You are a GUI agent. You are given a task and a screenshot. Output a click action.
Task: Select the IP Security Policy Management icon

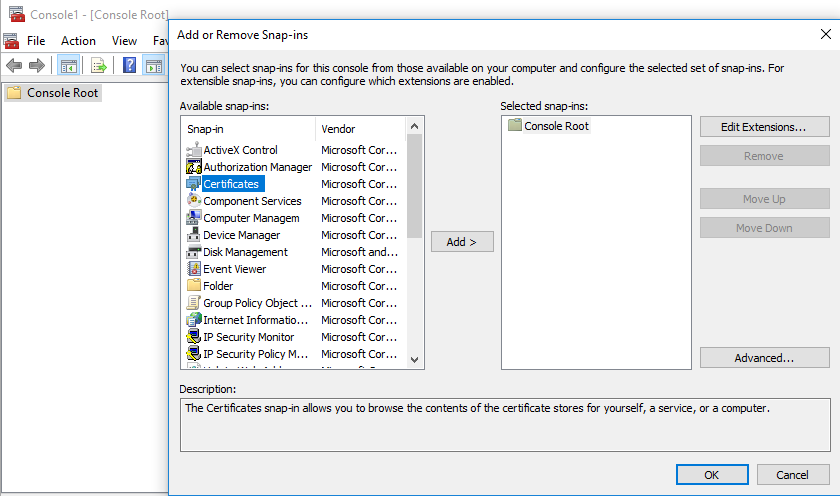coord(193,354)
